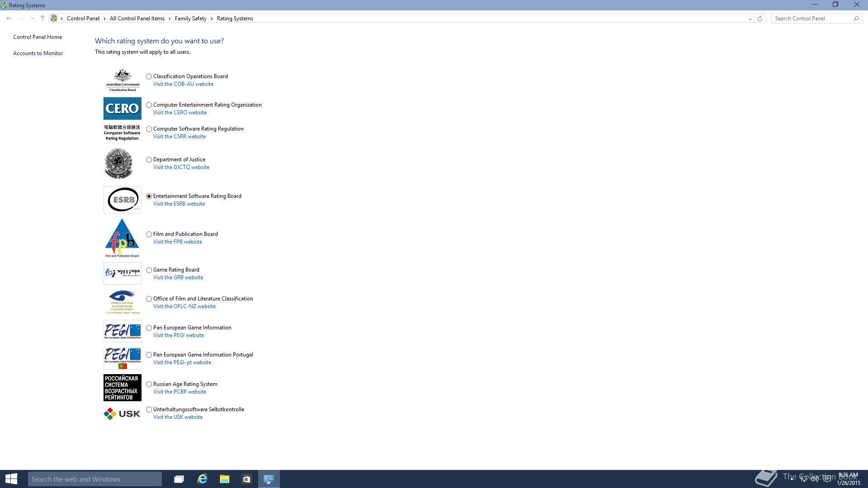
Task: Click the taskbar clock and date
Action: 848,479
